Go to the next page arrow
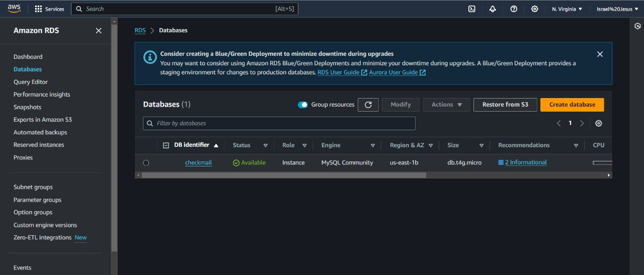Screen dimensions: 644x275 tap(582, 123)
